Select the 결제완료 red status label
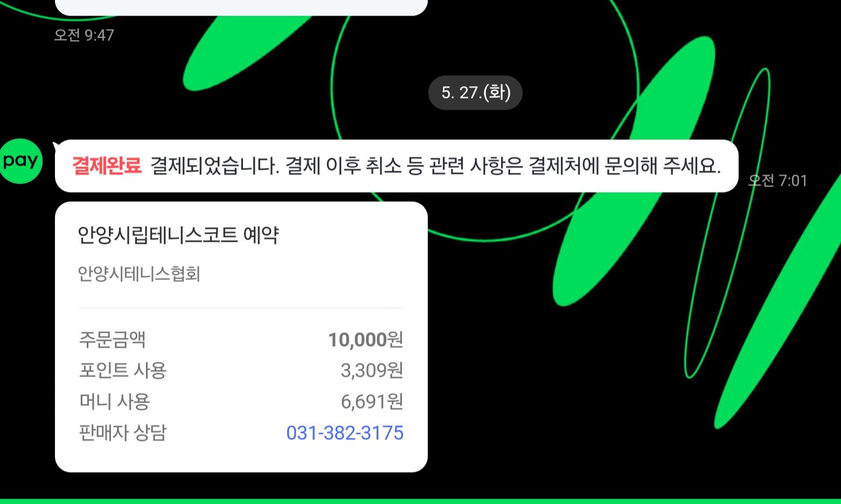 click(x=107, y=166)
